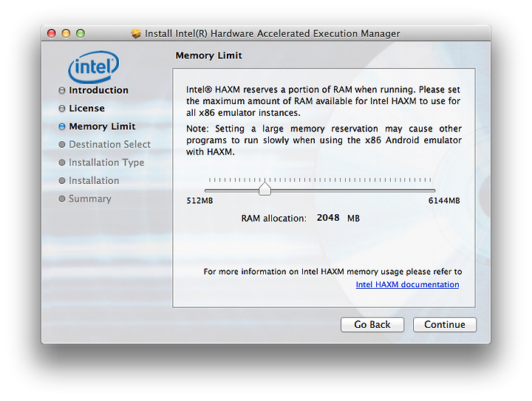Click the License step bullet icon

click(x=62, y=108)
